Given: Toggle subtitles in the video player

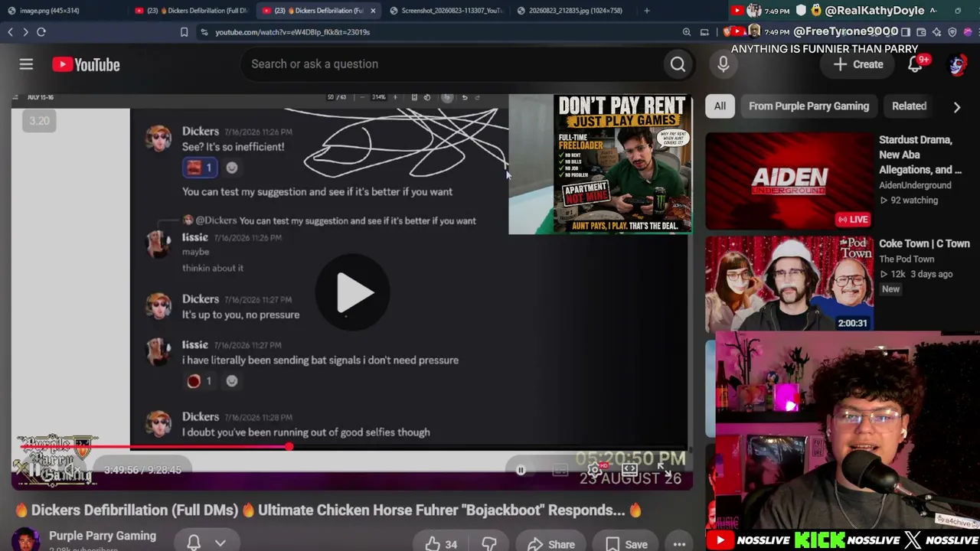Looking at the screenshot, I should point(560,470).
